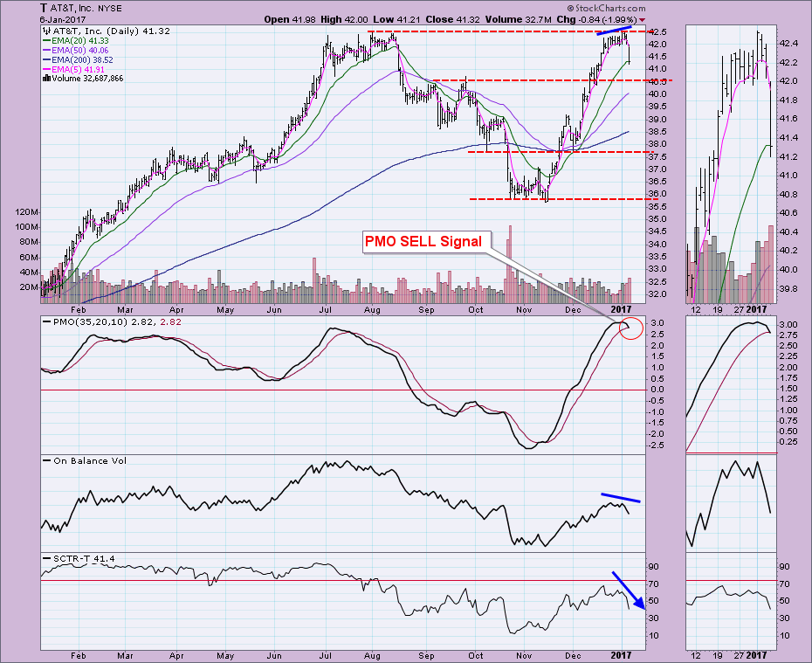Viewport: 812px width, 663px height.
Task: Click the 120M volume axis label
Action: pyautogui.click(x=27, y=212)
